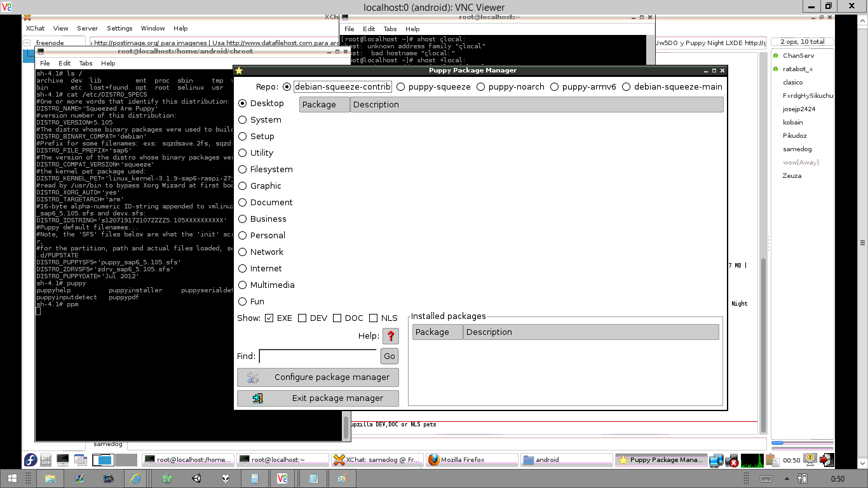Click the VNC Viewer taskbar icon

click(283, 478)
